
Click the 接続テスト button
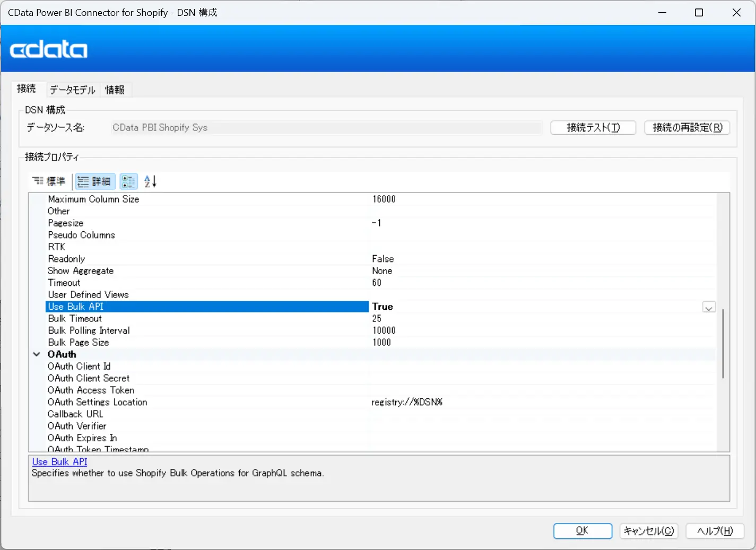pos(593,127)
